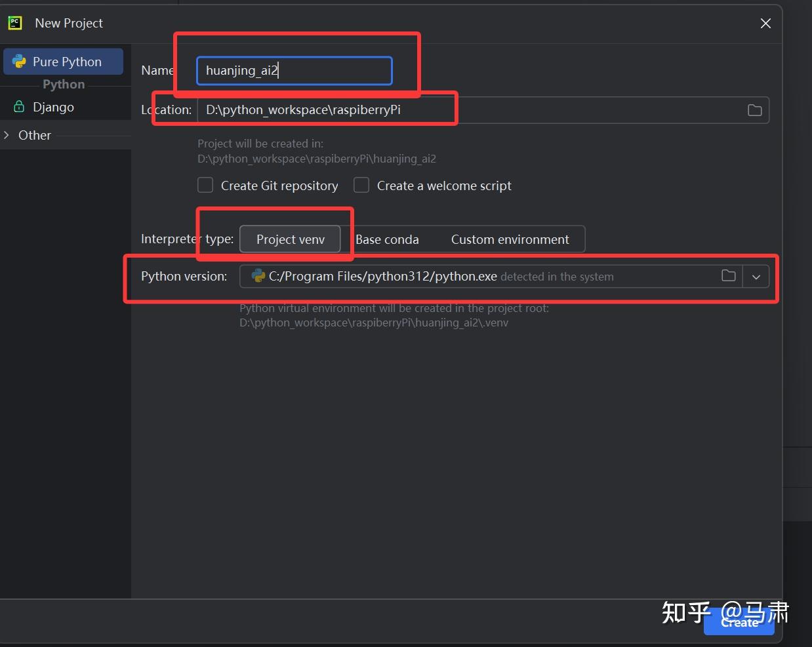Select Django project type
Image resolution: width=812 pixels, height=647 pixels.
(53, 107)
